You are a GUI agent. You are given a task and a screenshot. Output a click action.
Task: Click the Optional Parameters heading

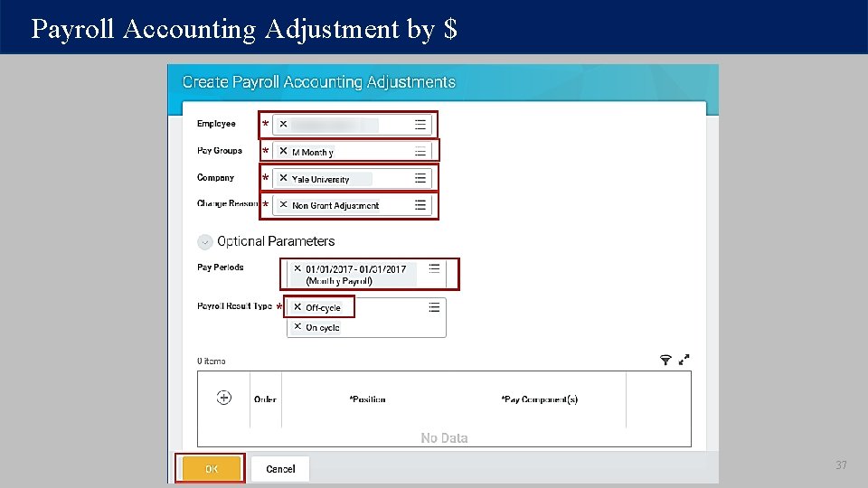pos(276,241)
